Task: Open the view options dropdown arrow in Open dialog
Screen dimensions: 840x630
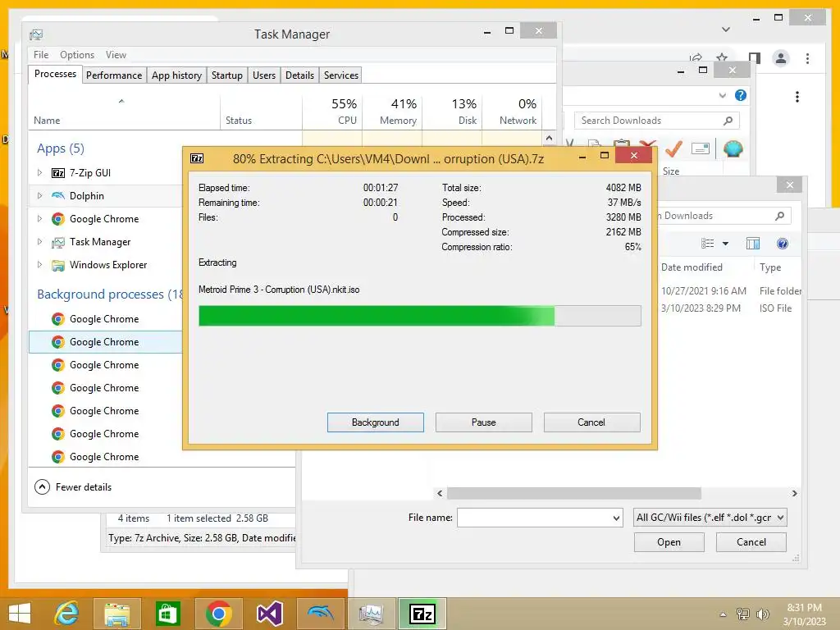Action: point(725,244)
